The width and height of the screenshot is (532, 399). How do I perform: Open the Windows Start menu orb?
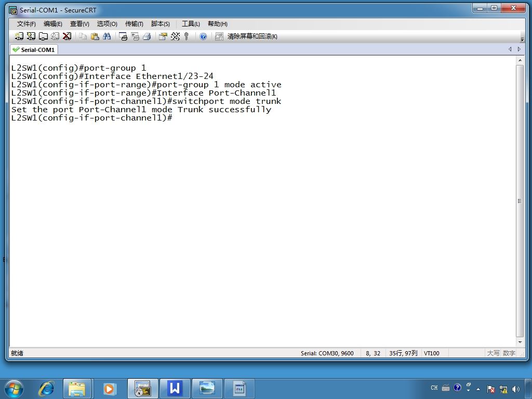click(14, 389)
